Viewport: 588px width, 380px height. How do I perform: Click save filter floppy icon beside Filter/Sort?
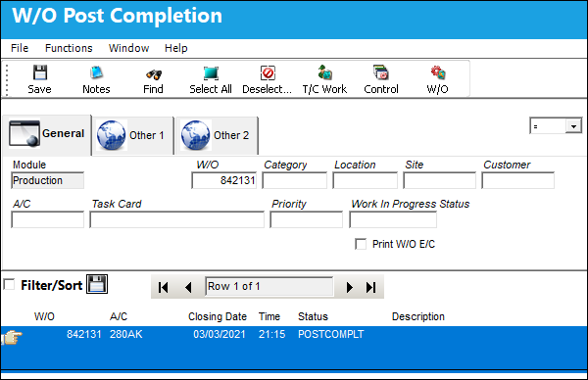pyautogui.click(x=97, y=284)
